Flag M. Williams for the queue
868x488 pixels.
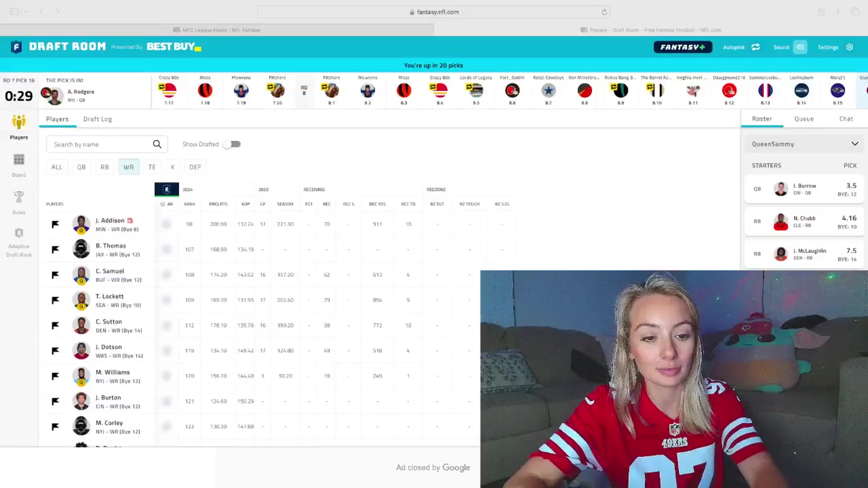pyautogui.click(x=55, y=376)
